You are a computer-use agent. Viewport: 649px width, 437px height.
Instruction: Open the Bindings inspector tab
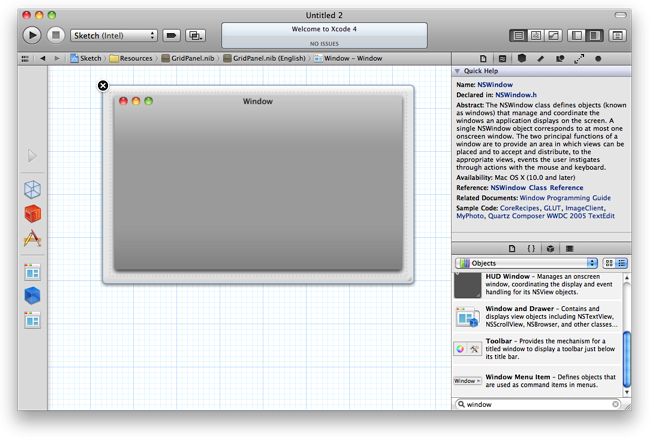point(598,59)
